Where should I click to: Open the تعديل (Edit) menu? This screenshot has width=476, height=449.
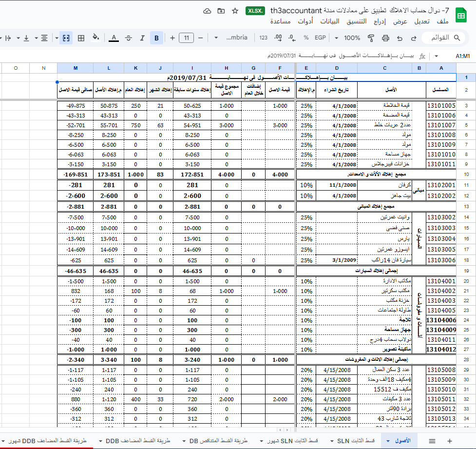pos(422,21)
